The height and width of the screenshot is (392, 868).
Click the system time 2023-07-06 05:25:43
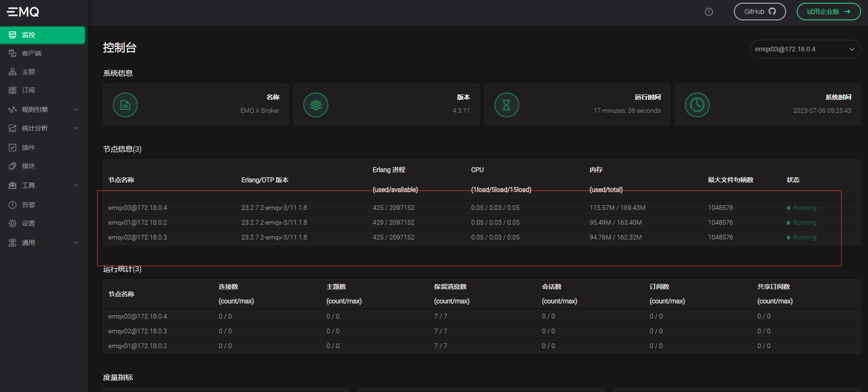[822, 110]
